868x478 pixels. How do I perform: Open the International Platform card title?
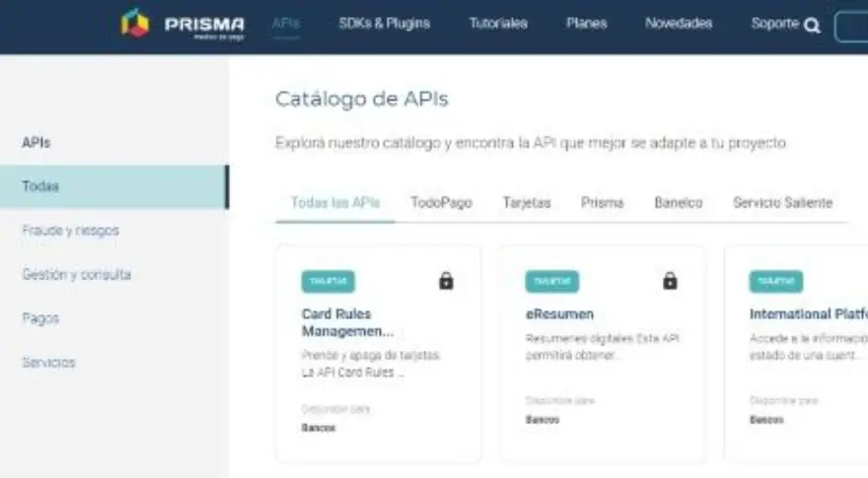808,314
